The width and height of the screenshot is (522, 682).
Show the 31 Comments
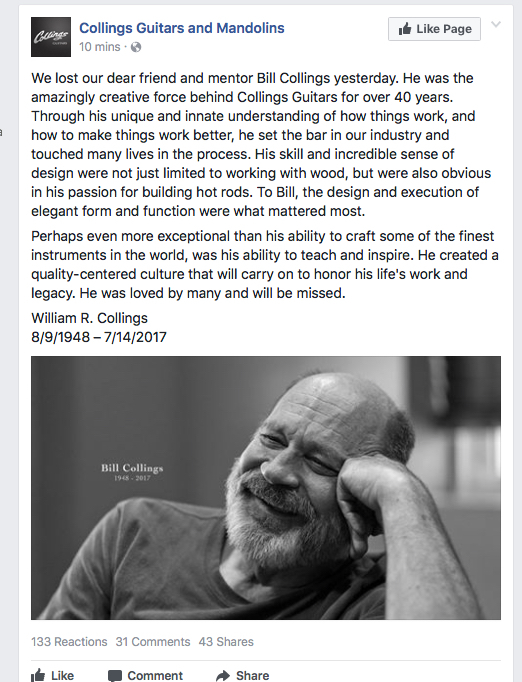point(153,642)
